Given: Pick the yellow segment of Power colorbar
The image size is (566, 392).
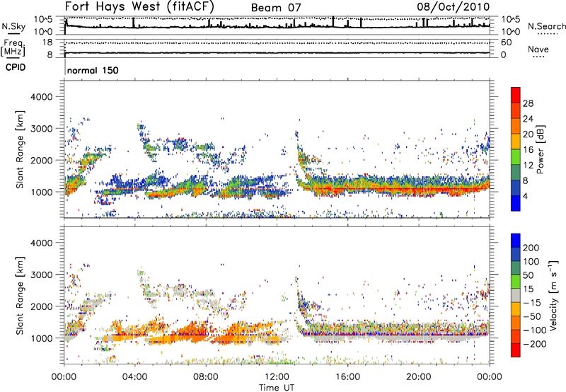Looking at the screenshot, I should (x=516, y=141).
